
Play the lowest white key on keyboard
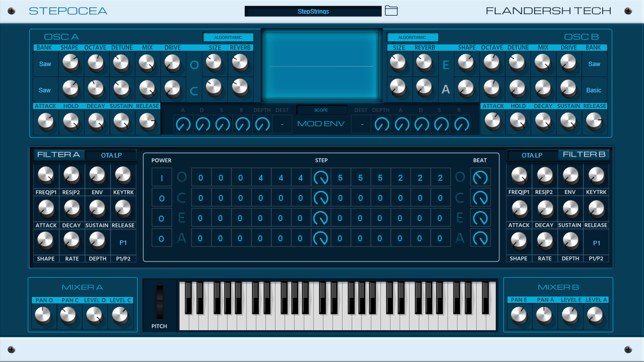coord(184,323)
